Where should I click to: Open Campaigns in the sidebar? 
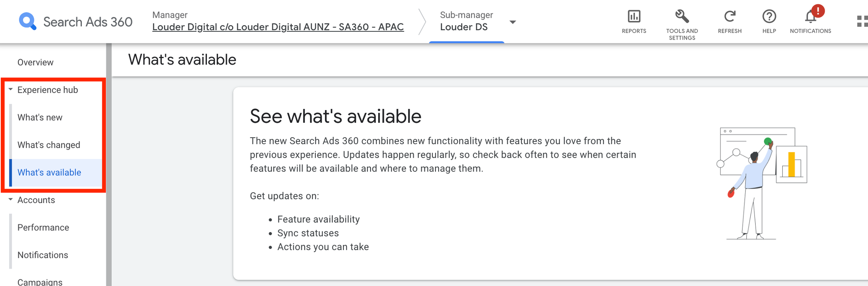click(40, 282)
